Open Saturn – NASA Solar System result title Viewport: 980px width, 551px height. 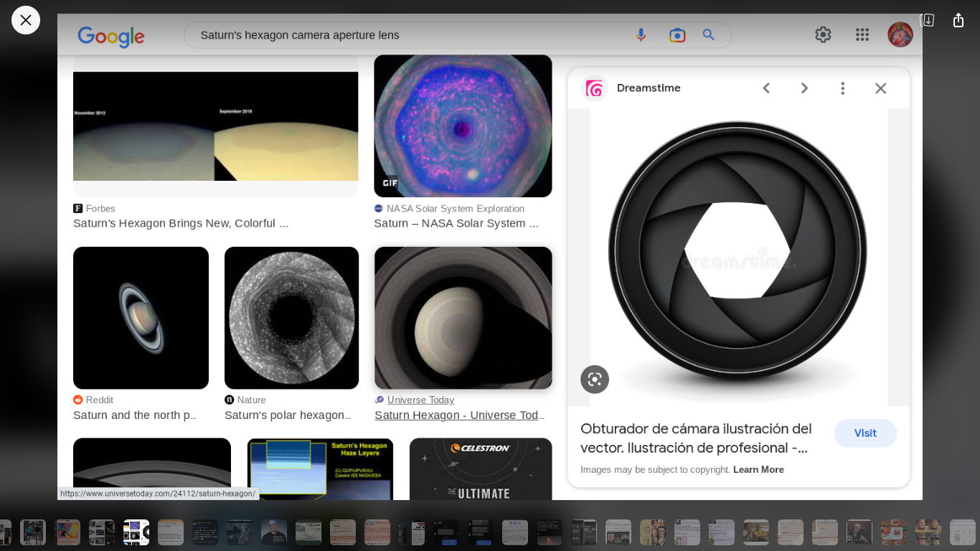pos(456,223)
